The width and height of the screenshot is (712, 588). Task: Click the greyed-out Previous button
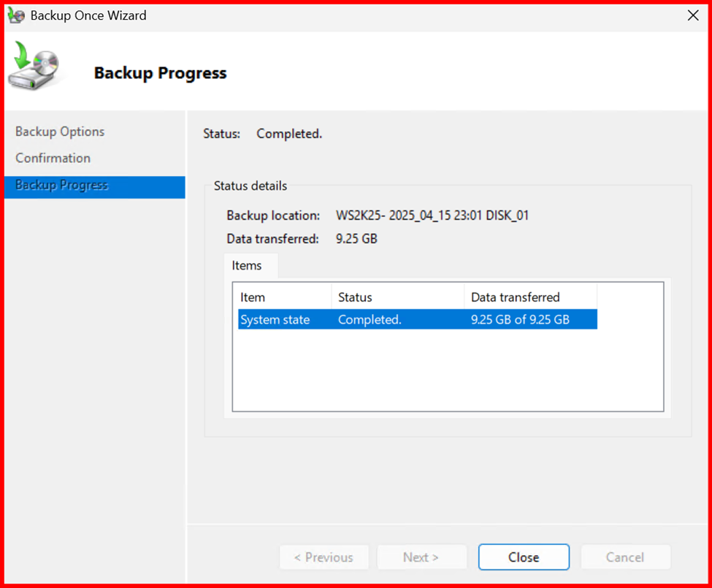pyautogui.click(x=324, y=557)
